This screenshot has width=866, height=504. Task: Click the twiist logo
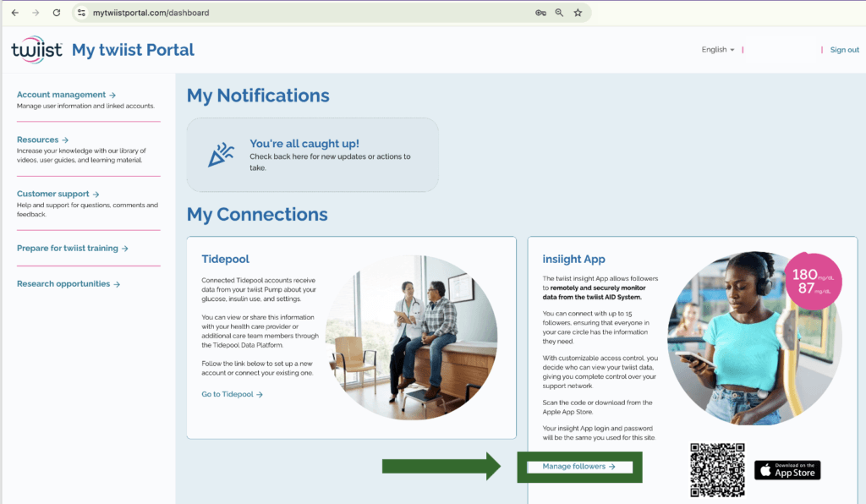(36, 50)
